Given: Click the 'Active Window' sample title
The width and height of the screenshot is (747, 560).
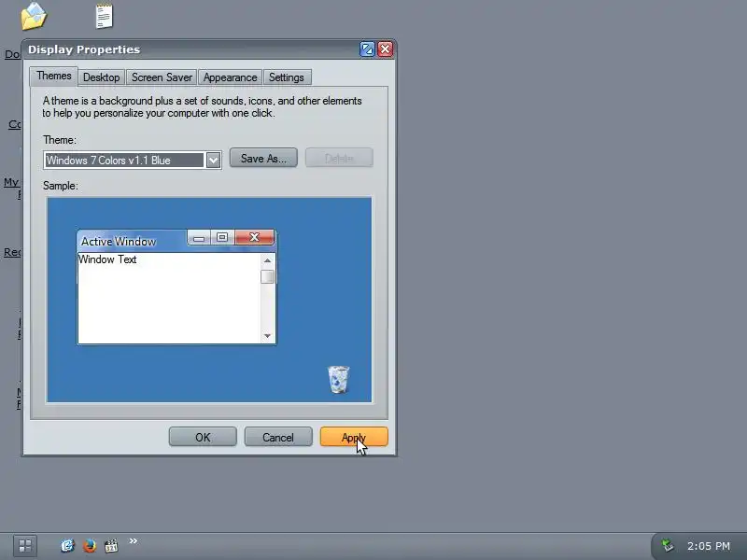Looking at the screenshot, I should pyautogui.click(x=119, y=242).
